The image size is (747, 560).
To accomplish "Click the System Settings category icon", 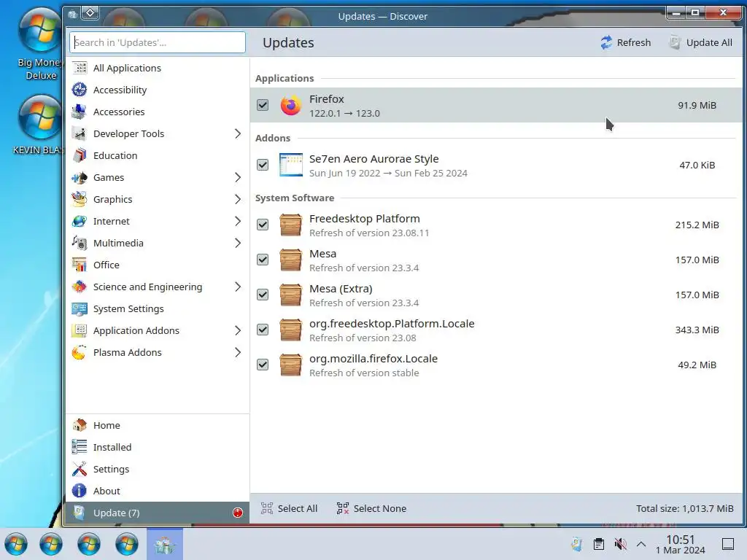I will (80, 308).
